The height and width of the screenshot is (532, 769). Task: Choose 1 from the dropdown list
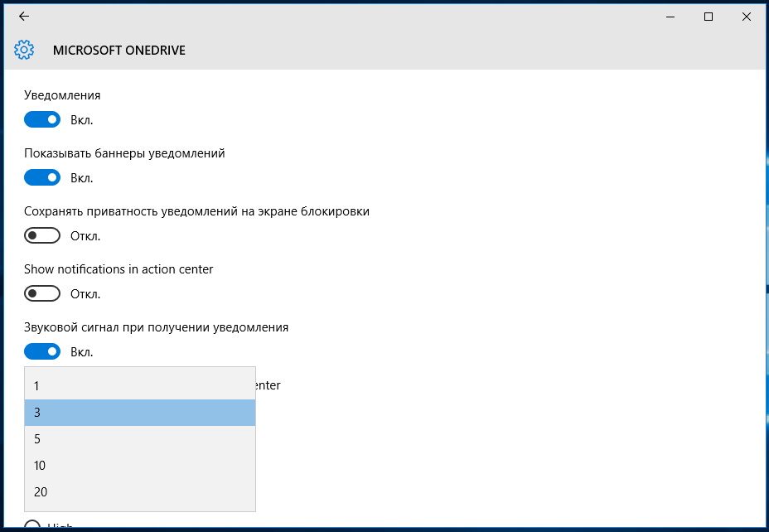140,386
